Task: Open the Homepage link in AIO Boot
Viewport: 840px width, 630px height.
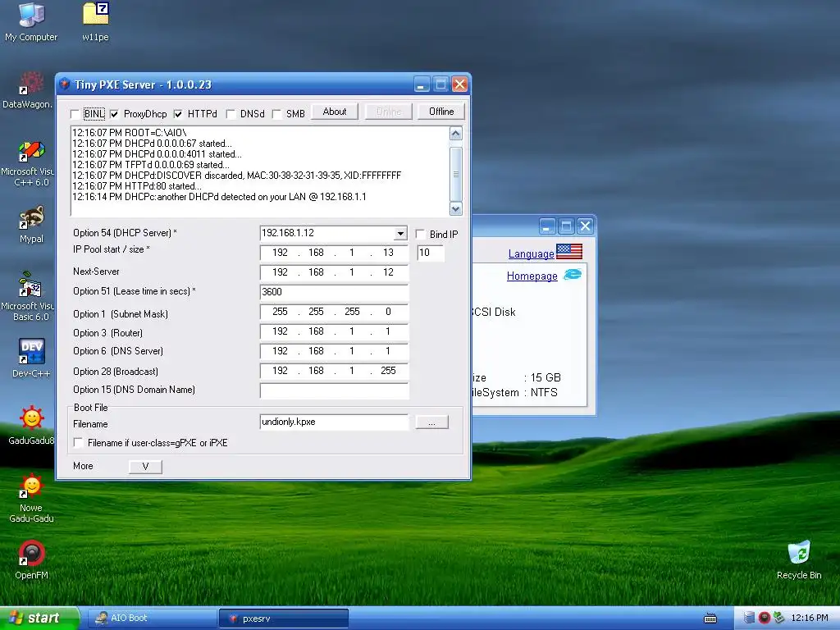Action: [532, 276]
